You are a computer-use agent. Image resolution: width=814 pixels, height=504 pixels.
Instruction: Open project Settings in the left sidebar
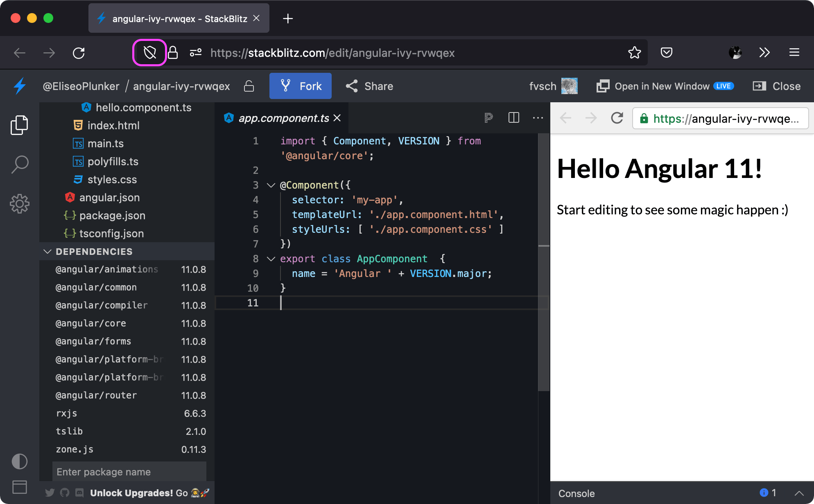[x=19, y=203]
